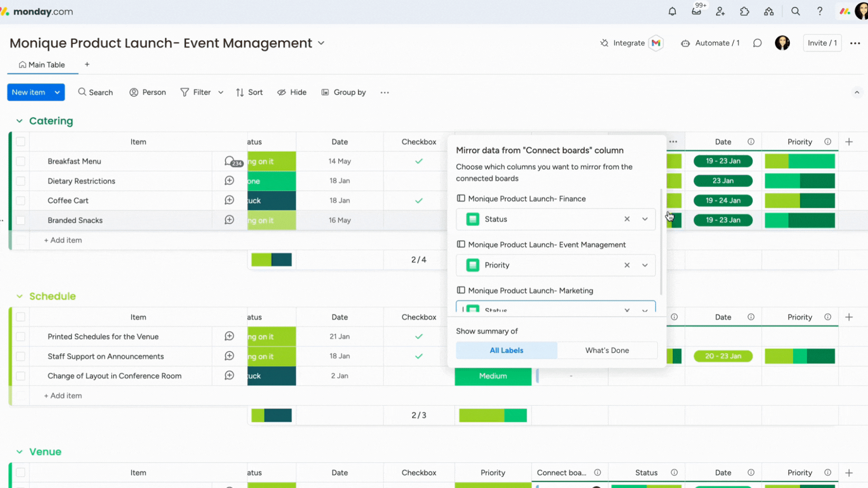Select Staff Support on Announcements row checkbox

pos(20,357)
